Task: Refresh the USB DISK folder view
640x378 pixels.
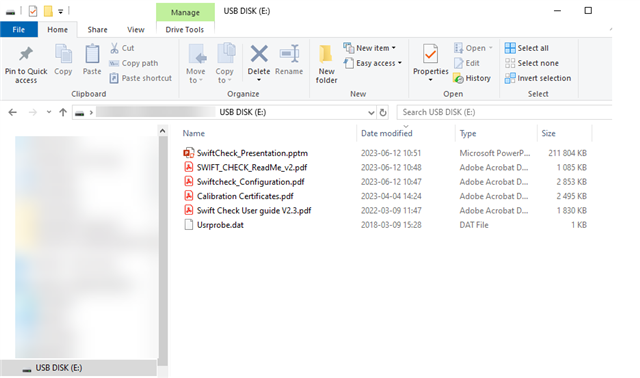Action: [x=383, y=112]
